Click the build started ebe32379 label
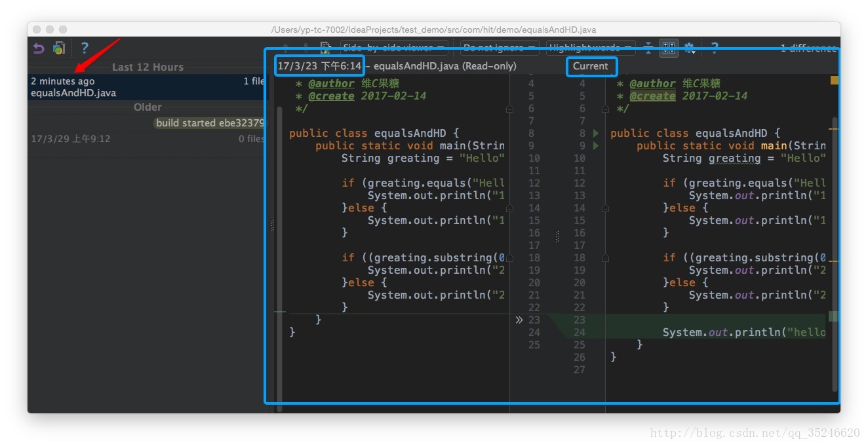Viewport: 868px width, 446px height. pyautogui.click(x=210, y=123)
